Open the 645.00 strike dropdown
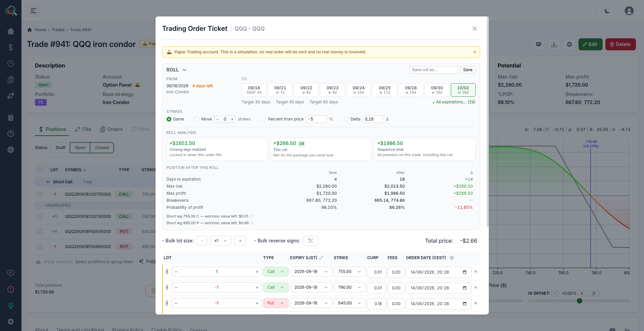The image size is (644, 331). 350,303
